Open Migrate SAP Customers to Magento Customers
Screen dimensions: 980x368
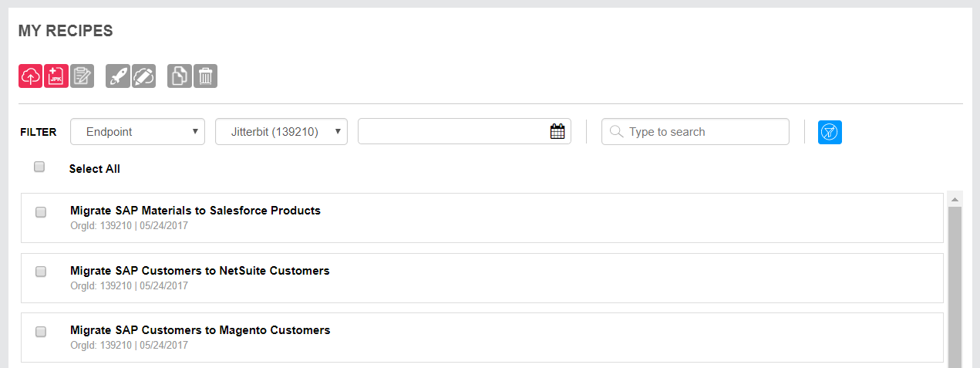click(200, 330)
